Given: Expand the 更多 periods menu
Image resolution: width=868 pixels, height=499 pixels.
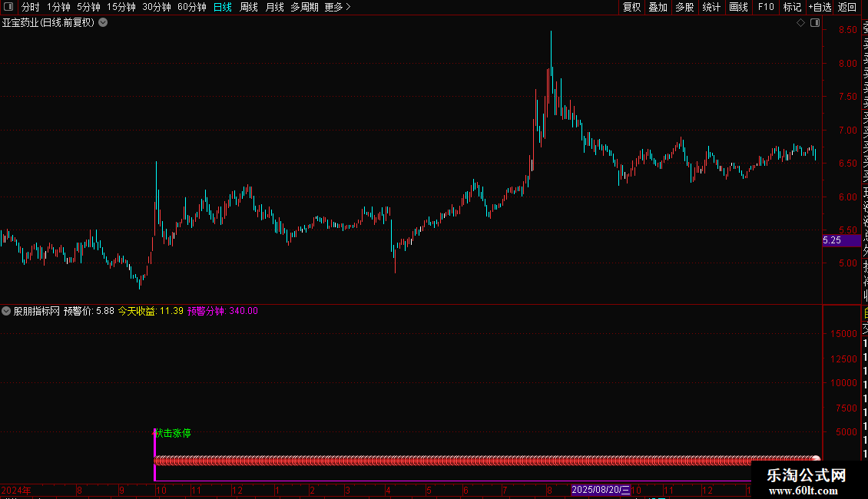Looking at the screenshot, I should 337,7.
